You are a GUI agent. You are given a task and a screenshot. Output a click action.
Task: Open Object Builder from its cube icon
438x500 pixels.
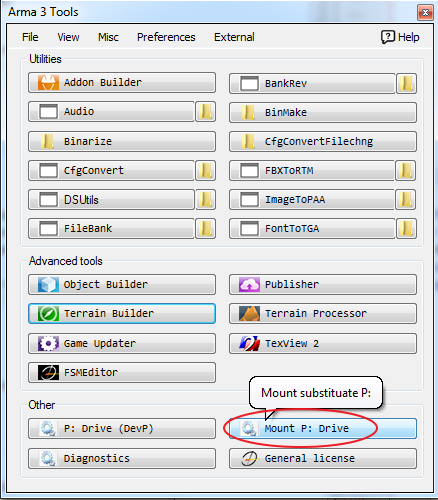tap(48, 284)
